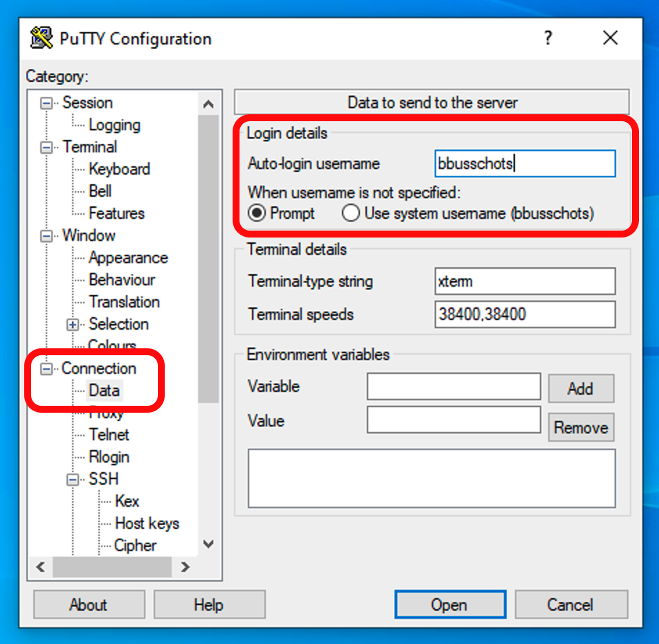Click Remove environment variable button
Image resolution: width=659 pixels, height=644 pixels.
[581, 427]
